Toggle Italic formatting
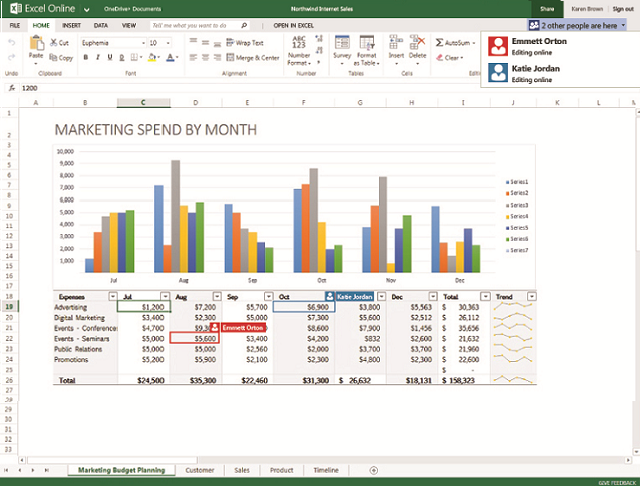The width and height of the screenshot is (640, 486). tap(97, 57)
